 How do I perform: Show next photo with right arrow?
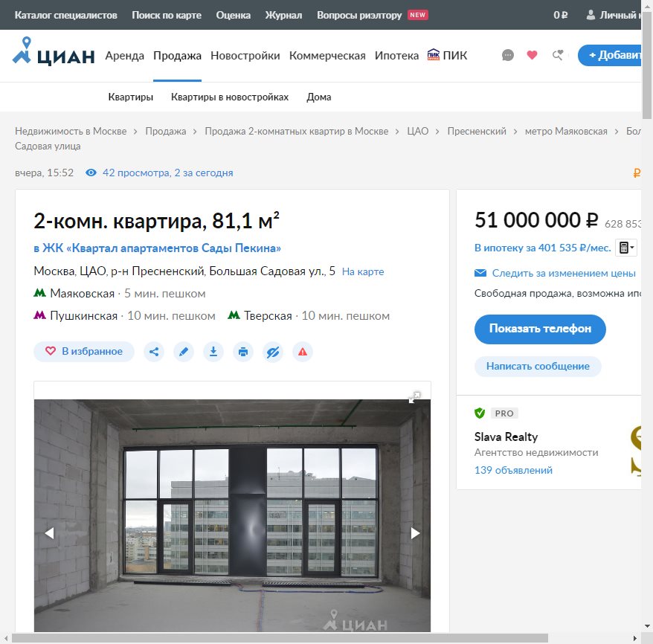(x=415, y=533)
